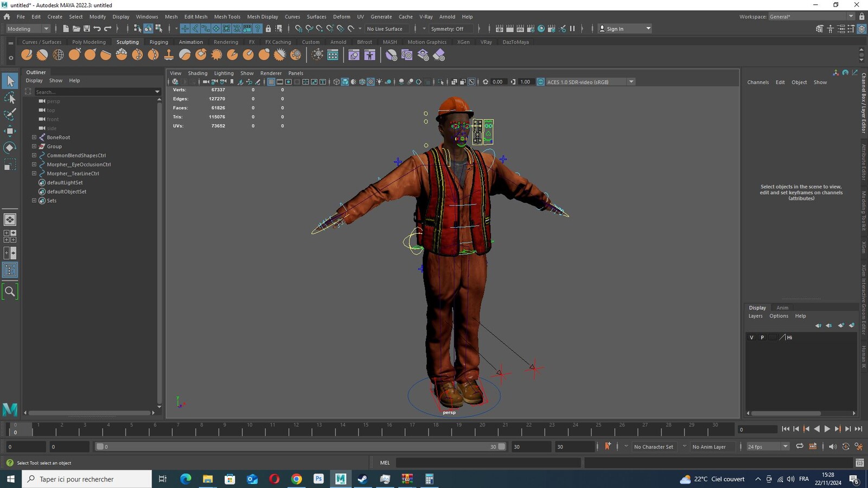
Task: Toggle the viewport grid display
Action: pyautogui.click(x=271, y=82)
